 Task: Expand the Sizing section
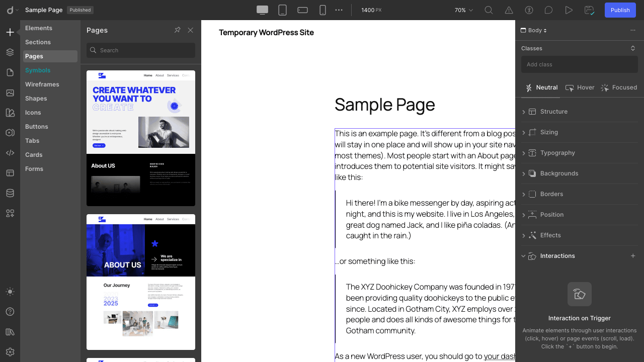point(580,132)
